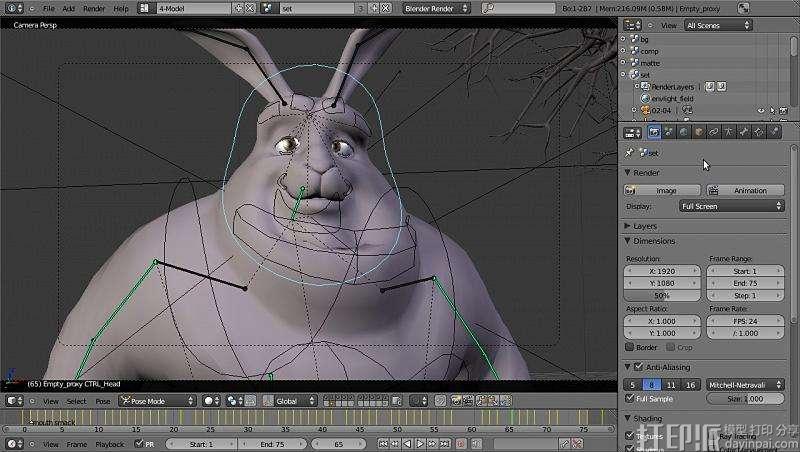Add a new screen layout with the plus button
This screenshot has width=800, height=452.
tap(238, 9)
